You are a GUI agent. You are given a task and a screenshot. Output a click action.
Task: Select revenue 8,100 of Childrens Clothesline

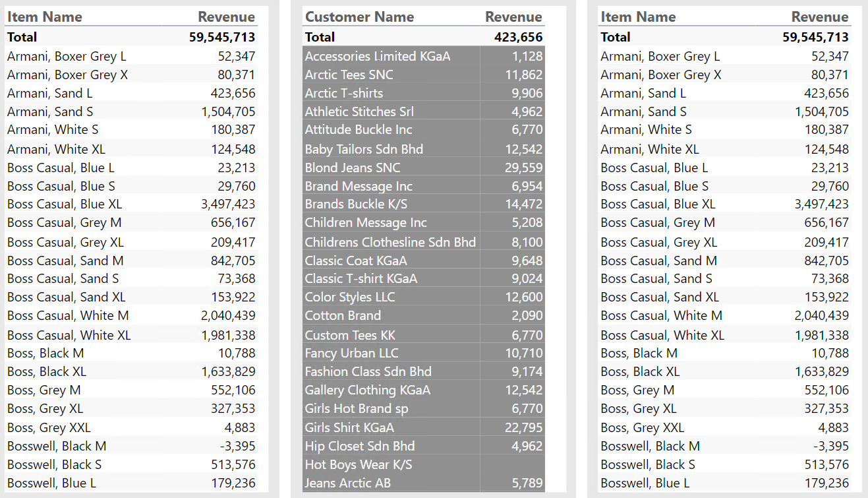pos(527,242)
